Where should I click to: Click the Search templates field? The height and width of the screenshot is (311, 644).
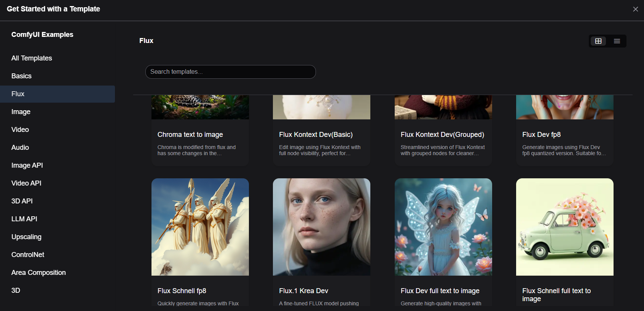pyautogui.click(x=231, y=72)
